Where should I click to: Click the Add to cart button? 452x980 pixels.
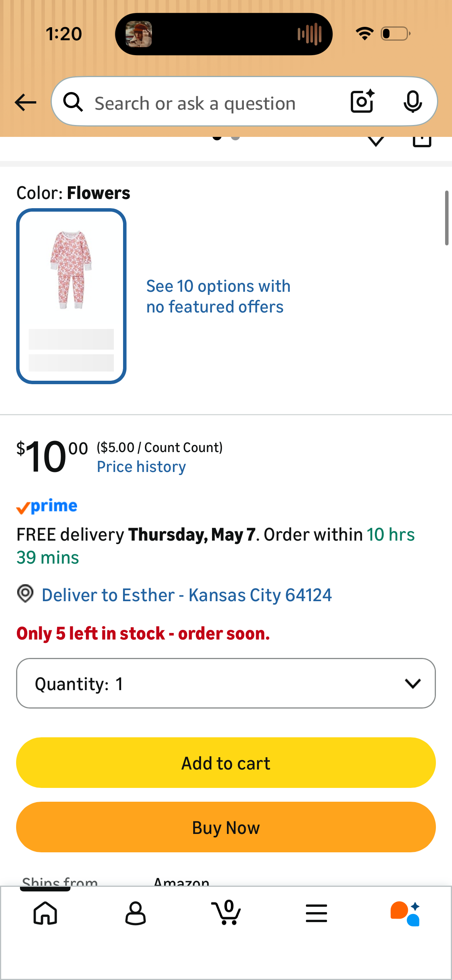226,763
